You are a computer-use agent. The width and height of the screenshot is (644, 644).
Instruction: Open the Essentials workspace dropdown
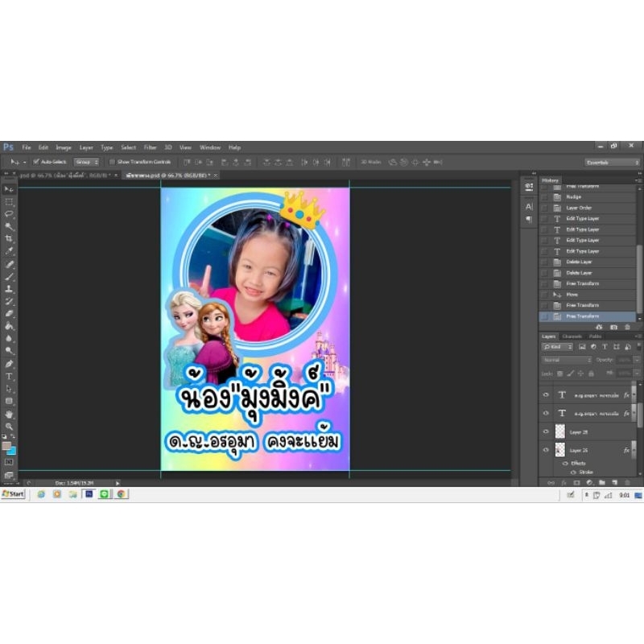612,163
